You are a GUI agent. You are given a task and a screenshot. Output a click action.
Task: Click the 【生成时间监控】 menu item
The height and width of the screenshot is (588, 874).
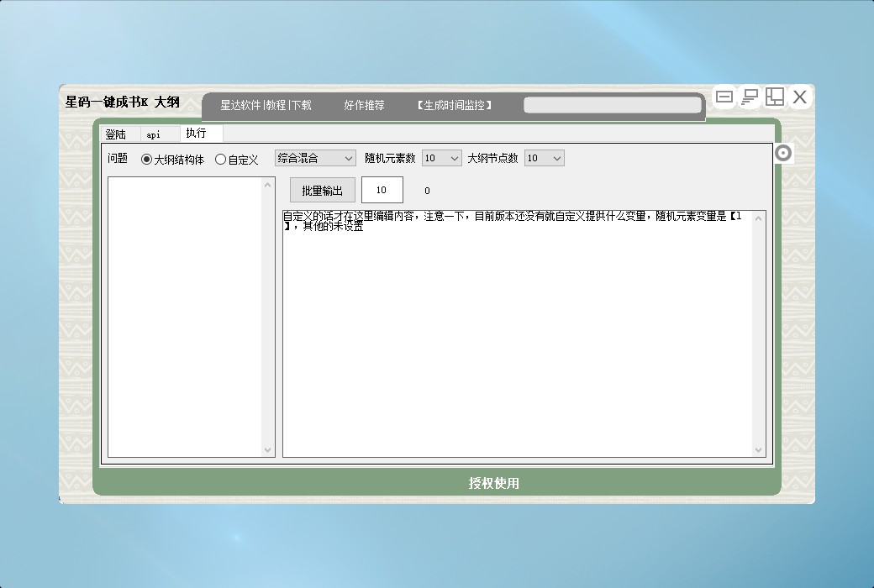coord(455,105)
